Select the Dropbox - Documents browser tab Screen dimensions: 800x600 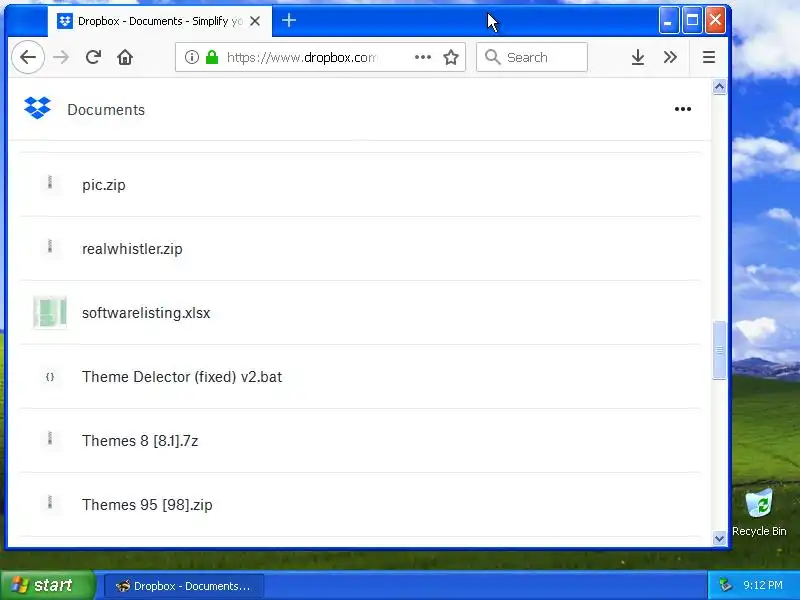pyautogui.click(x=160, y=21)
